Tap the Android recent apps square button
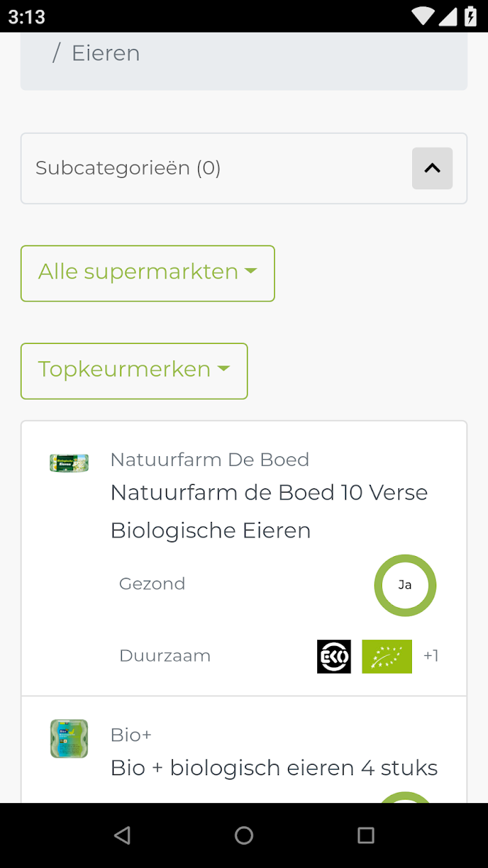Viewport: 488px width, 868px height. [x=366, y=835]
